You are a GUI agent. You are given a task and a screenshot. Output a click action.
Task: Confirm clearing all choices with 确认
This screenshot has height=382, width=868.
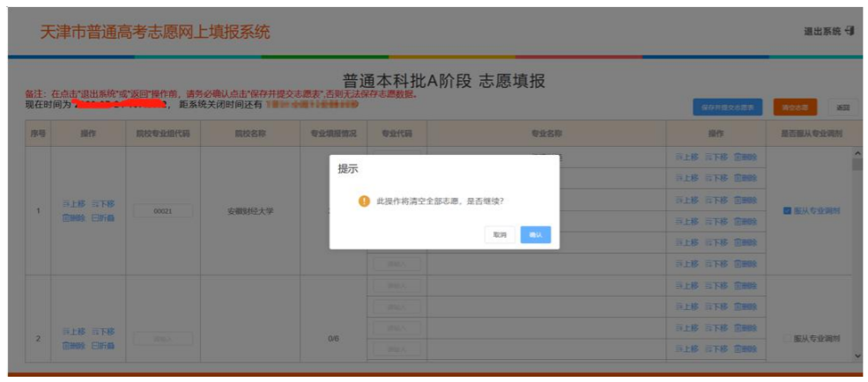[535, 235]
